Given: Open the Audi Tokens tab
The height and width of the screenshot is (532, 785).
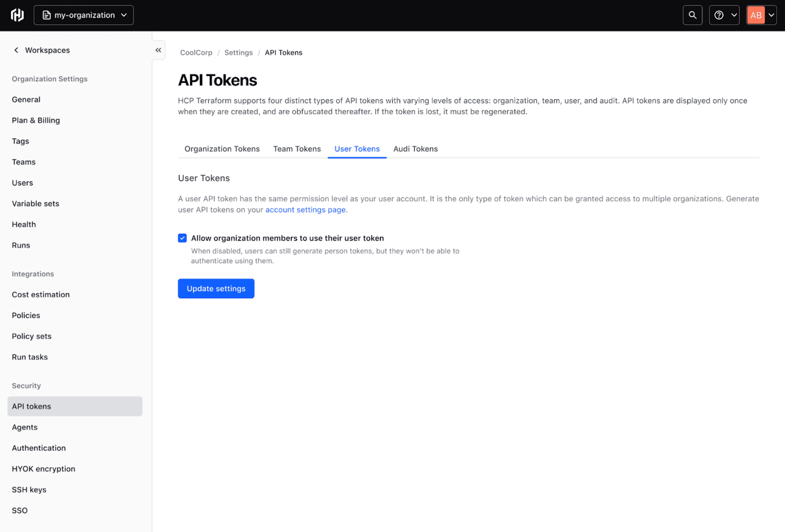Looking at the screenshot, I should pyautogui.click(x=415, y=149).
